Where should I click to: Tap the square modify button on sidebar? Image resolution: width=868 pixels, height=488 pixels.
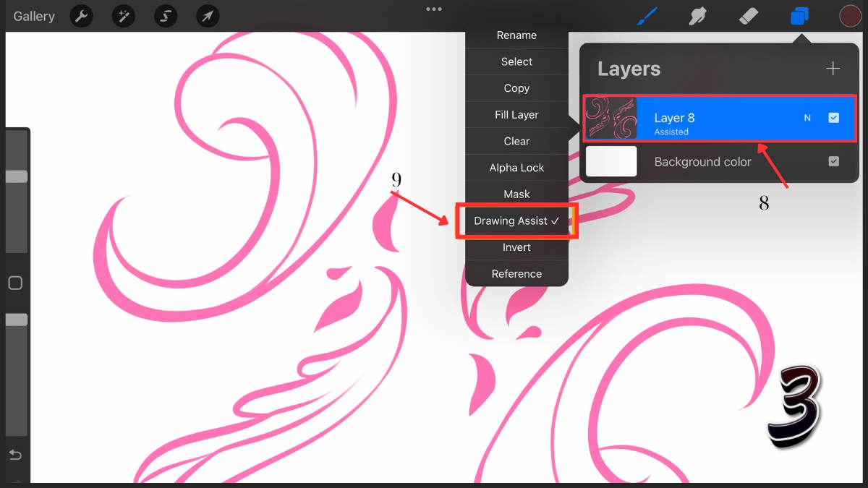click(x=15, y=283)
